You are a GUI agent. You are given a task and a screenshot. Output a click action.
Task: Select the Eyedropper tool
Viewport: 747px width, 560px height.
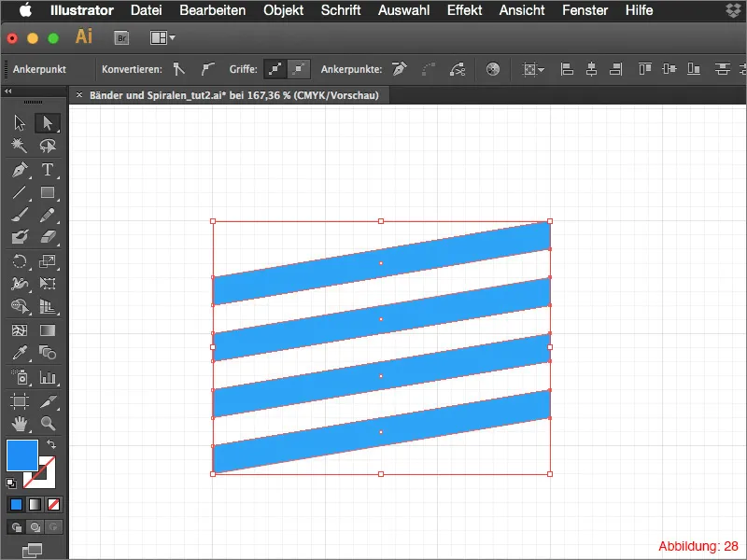point(20,353)
